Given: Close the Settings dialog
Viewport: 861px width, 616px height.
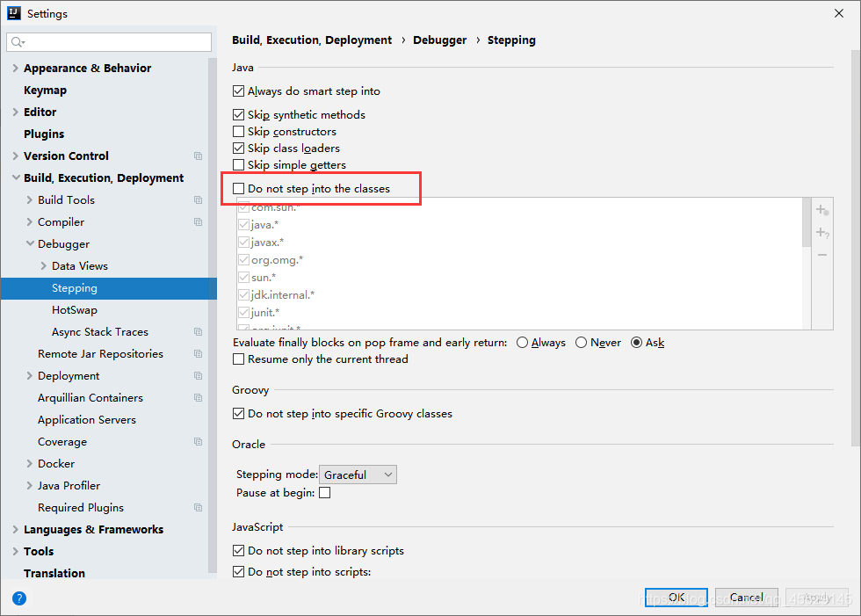Looking at the screenshot, I should pos(838,13).
